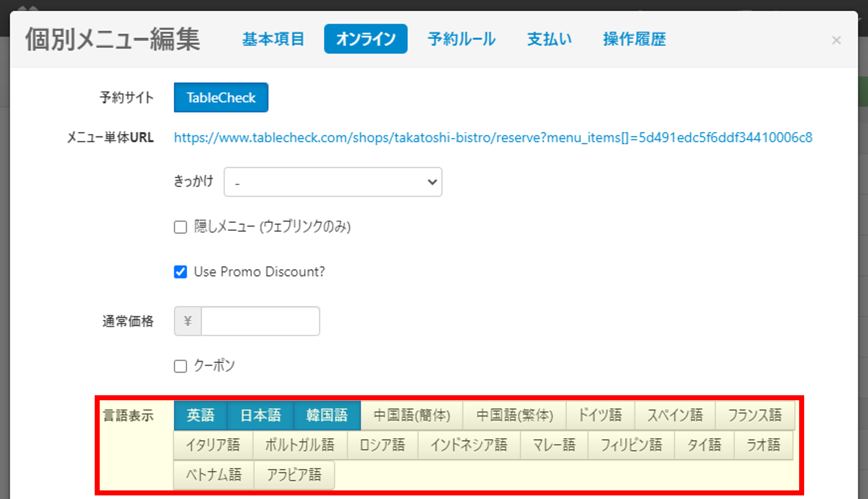Toggle off 英語 language display
Image resolution: width=868 pixels, height=499 pixels.
click(200, 415)
